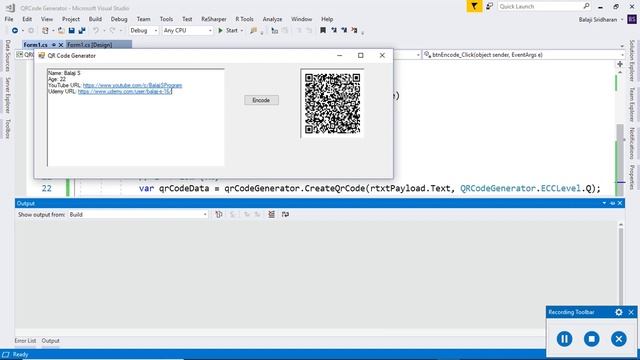Expand the Start button dropdown arrow

(242, 31)
